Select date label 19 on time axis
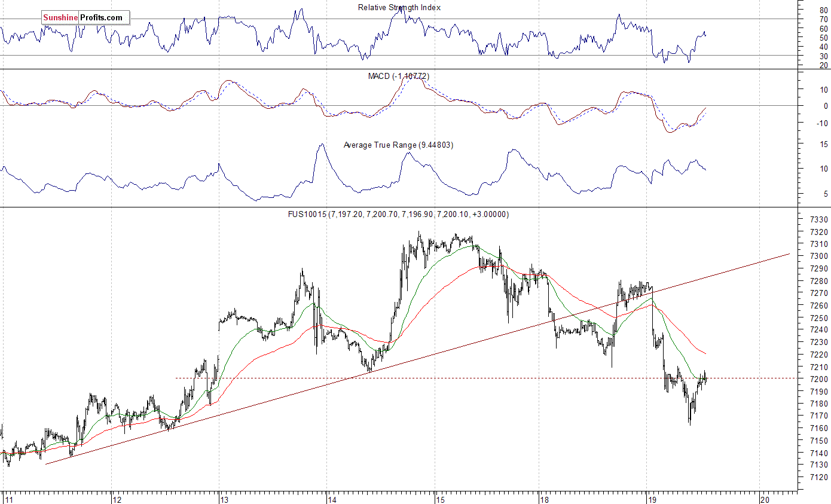The height and width of the screenshot is (504, 831). click(652, 499)
